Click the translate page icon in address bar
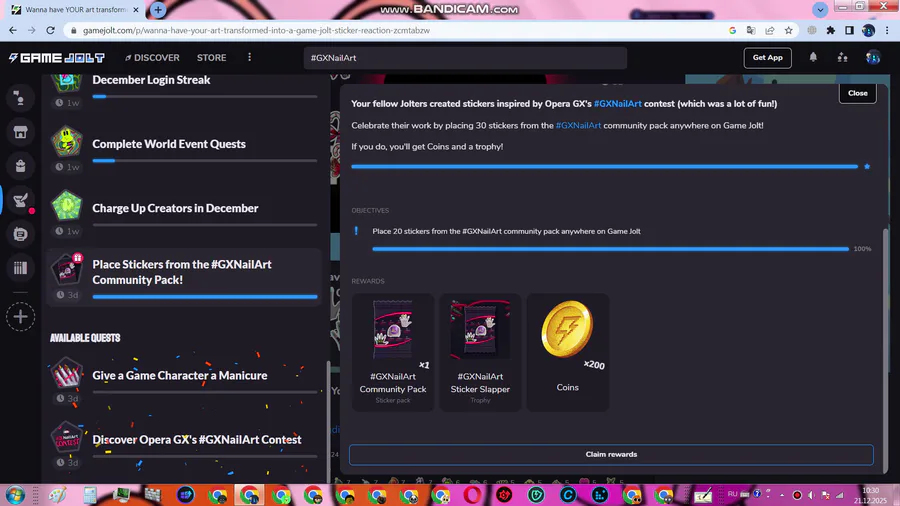The height and width of the screenshot is (506, 900). point(751,30)
